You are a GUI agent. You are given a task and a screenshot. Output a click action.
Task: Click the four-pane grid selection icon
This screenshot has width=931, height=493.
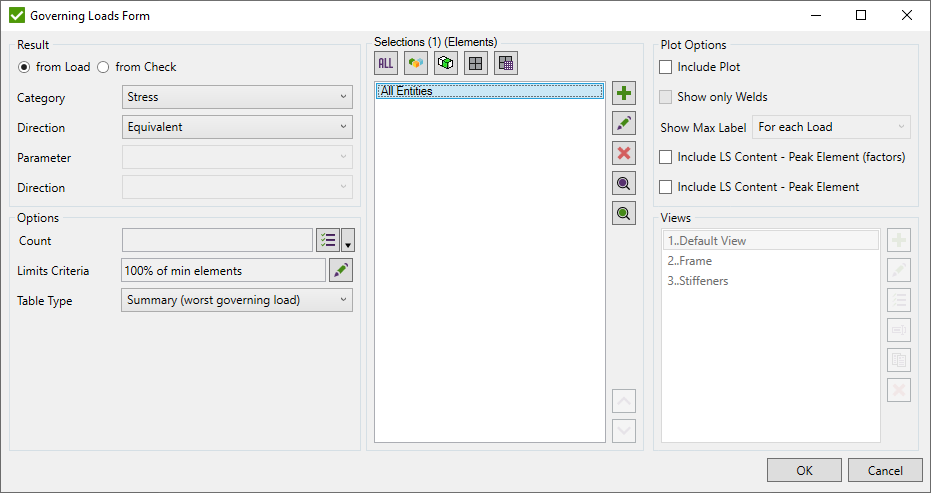476,63
